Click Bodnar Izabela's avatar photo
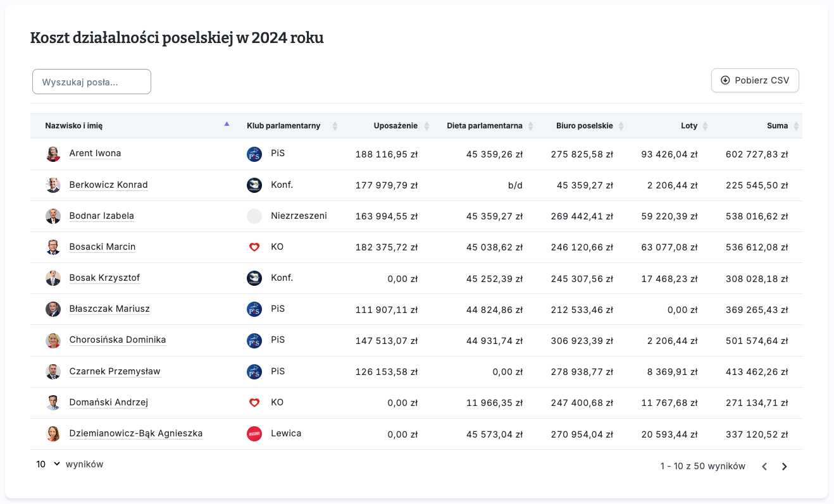The width and height of the screenshot is (834, 504). [x=53, y=216]
